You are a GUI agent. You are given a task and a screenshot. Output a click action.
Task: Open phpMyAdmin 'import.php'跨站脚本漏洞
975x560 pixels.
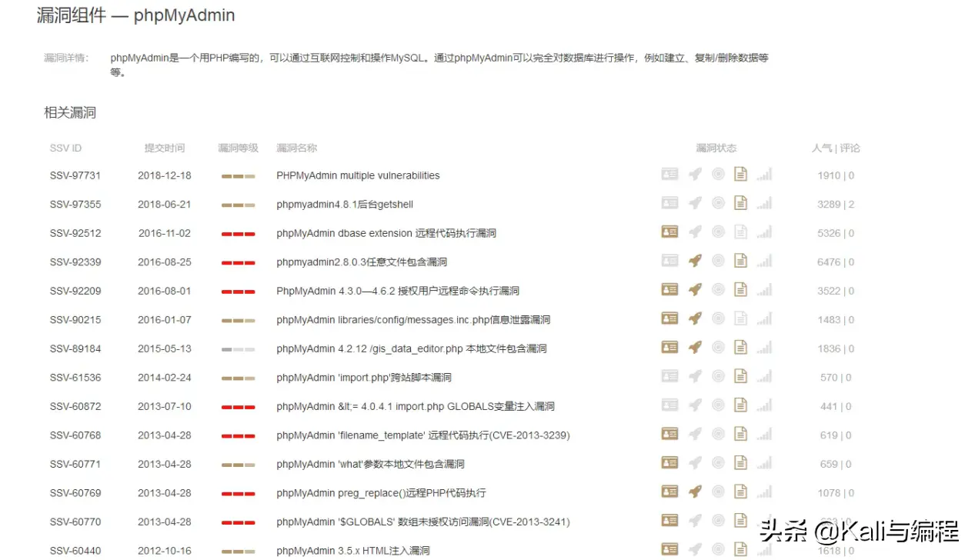(x=363, y=378)
